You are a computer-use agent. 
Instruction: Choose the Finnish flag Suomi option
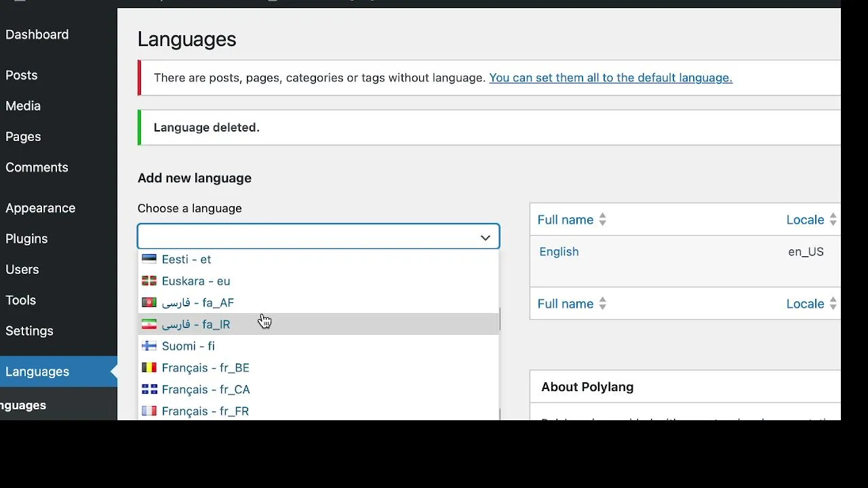pos(188,346)
